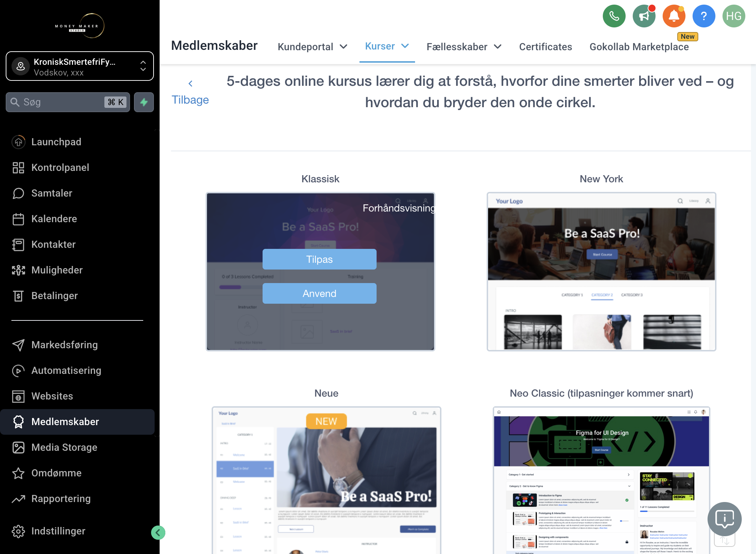Go to Medlemskaber in the sidebar
Screen dimensions: 756x554
click(77, 422)
